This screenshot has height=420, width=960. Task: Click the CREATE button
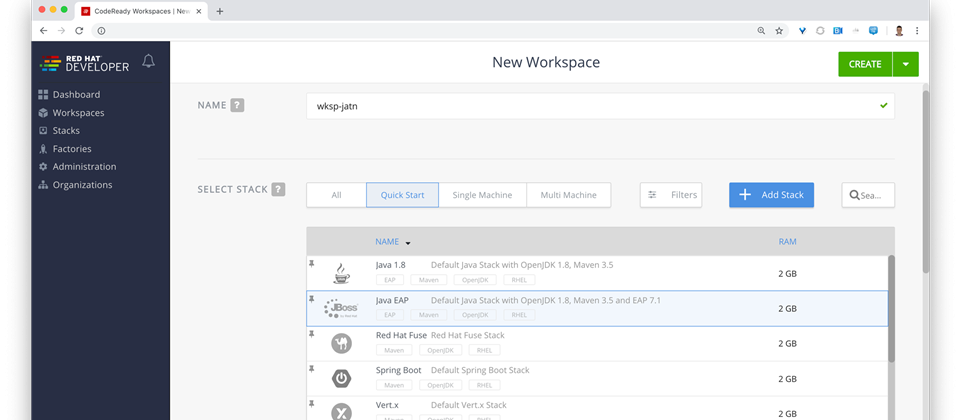(x=865, y=64)
